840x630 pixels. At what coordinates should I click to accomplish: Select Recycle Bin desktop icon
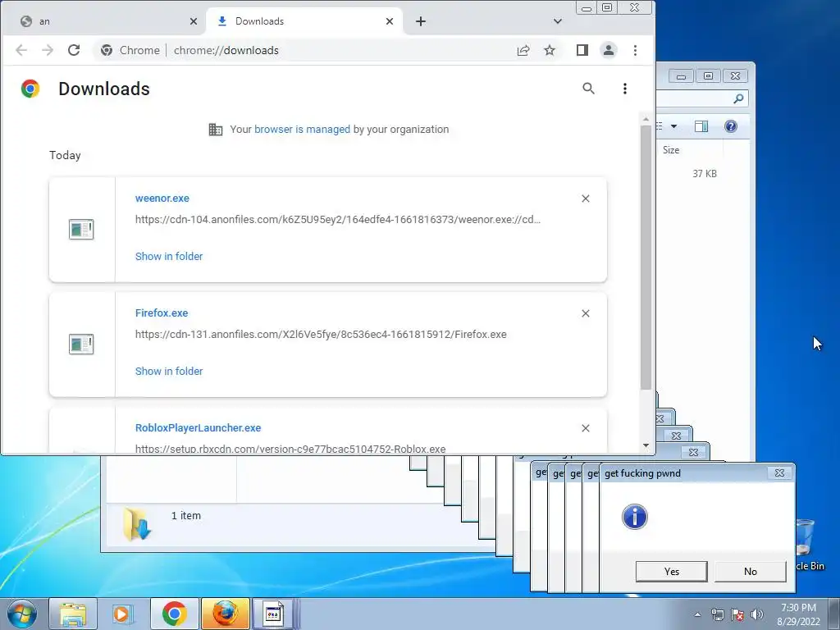click(x=806, y=545)
